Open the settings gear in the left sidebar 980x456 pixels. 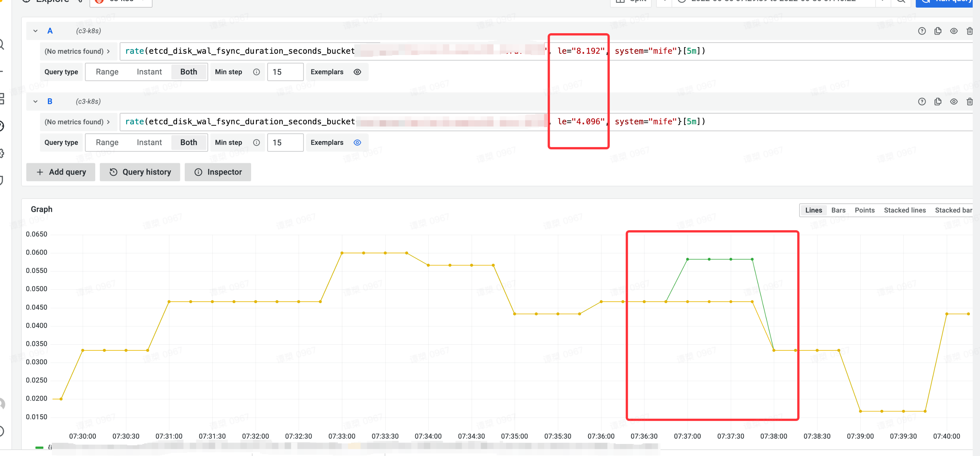(x=2, y=153)
